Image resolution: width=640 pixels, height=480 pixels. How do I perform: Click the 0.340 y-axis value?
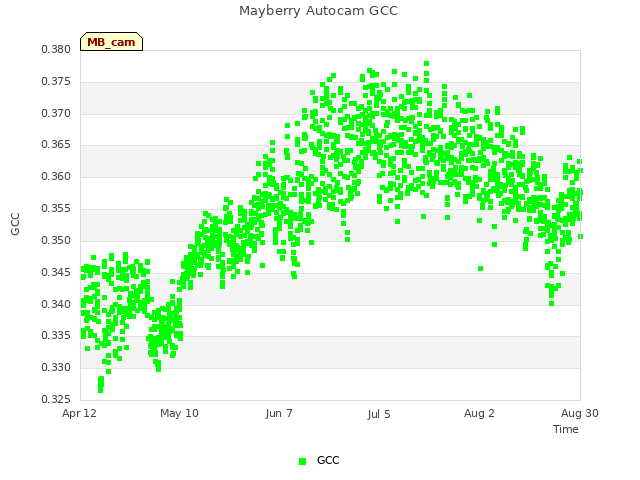tap(56, 304)
